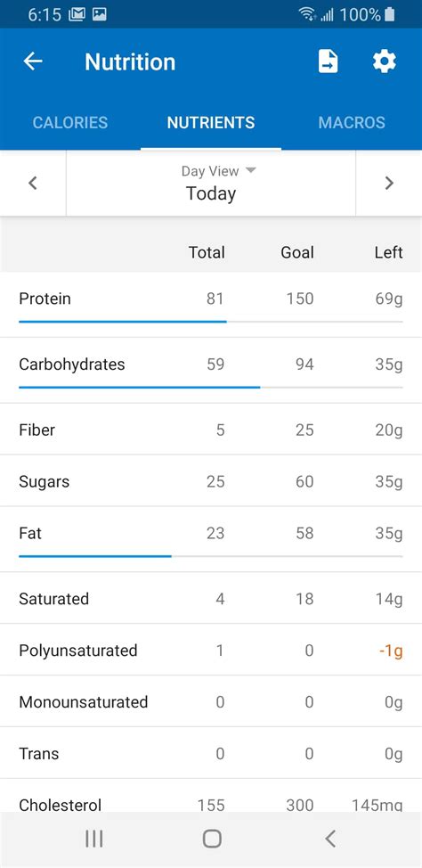
Task: Tap the Carbohydrates row
Action: 211,371
